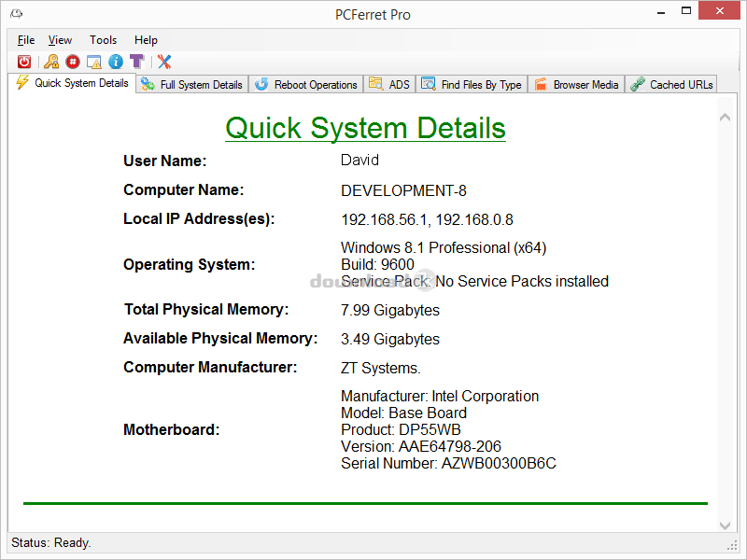Click the golden keys toolbar icon
Screen dimensions: 747x560
[x=51, y=62]
